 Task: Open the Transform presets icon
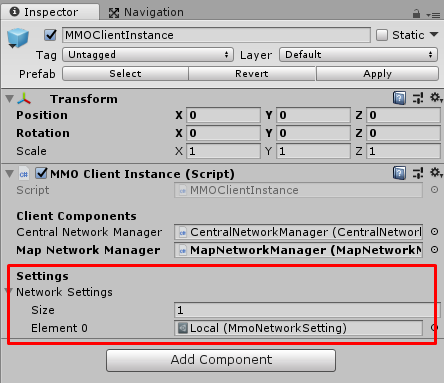tap(418, 98)
